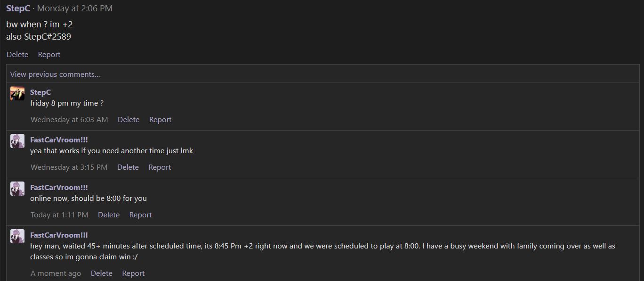
Task: Delete the main post by StepC
Action: (x=17, y=55)
